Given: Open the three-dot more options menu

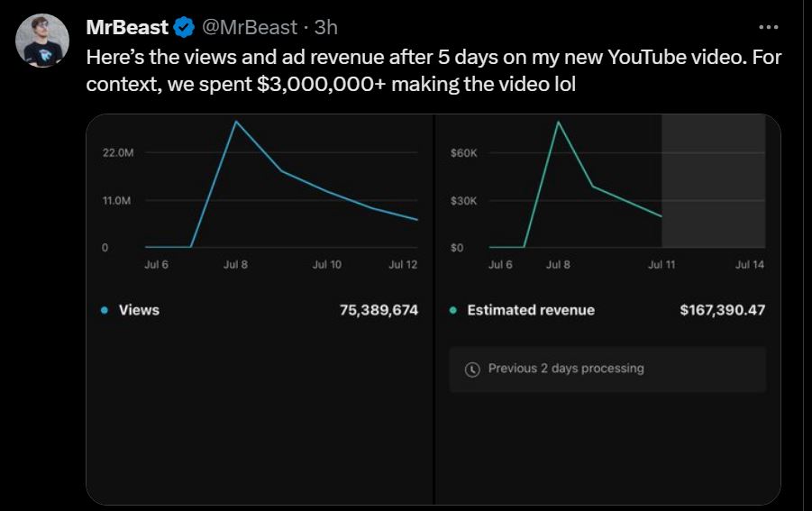Looking at the screenshot, I should click(769, 27).
